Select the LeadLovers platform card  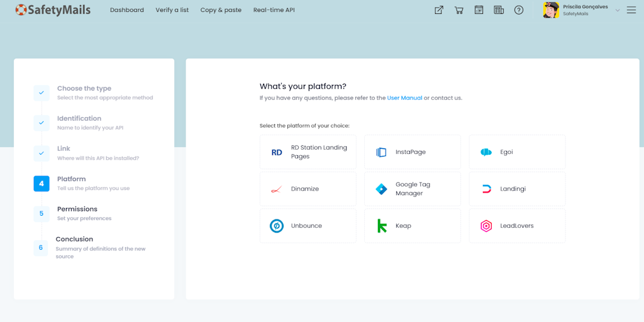[x=517, y=226]
